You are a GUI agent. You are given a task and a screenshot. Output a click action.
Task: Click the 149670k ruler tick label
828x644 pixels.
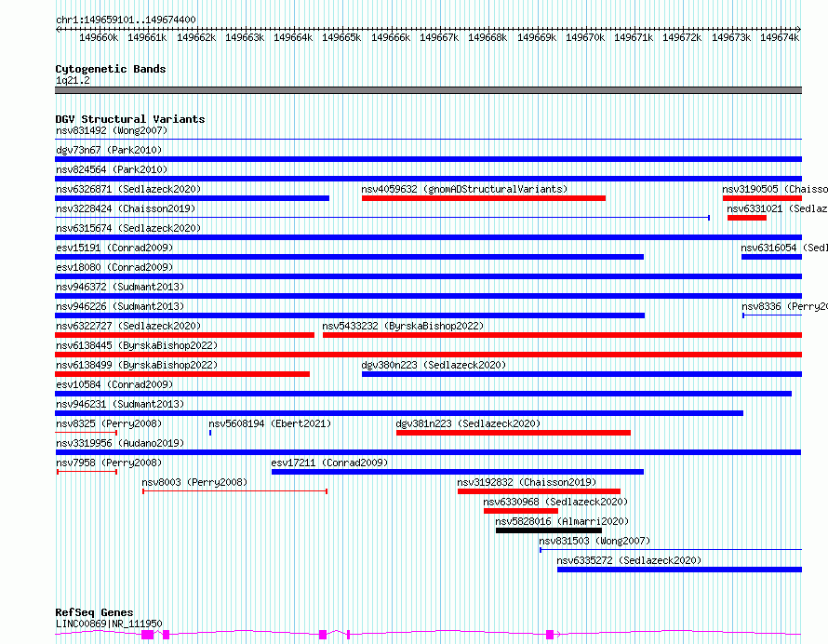click(585, 37)
